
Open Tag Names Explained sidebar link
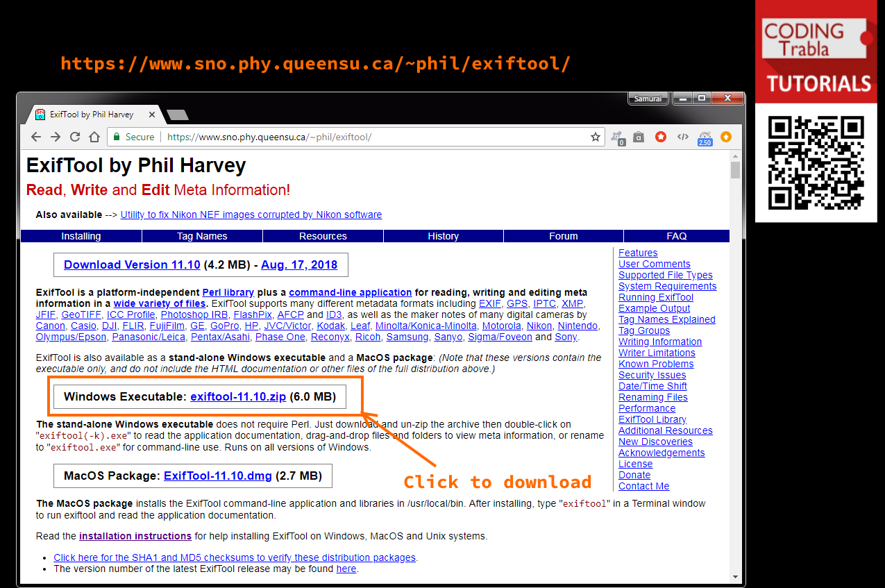(x=667, y=319)
